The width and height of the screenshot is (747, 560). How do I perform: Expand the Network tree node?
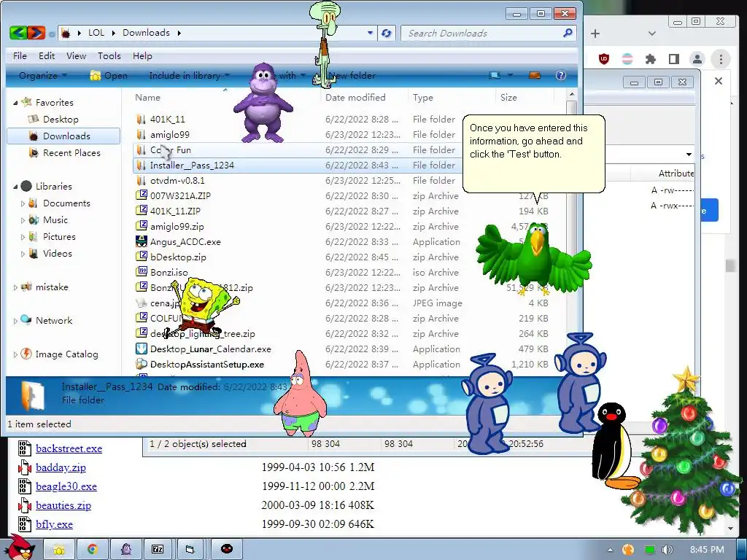[x=15, y=321]
